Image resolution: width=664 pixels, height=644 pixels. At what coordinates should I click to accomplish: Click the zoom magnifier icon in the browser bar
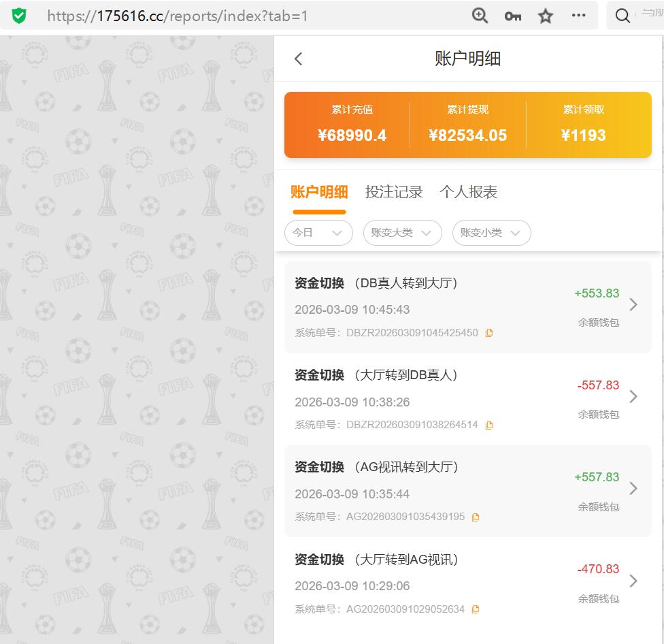[480, 15]
